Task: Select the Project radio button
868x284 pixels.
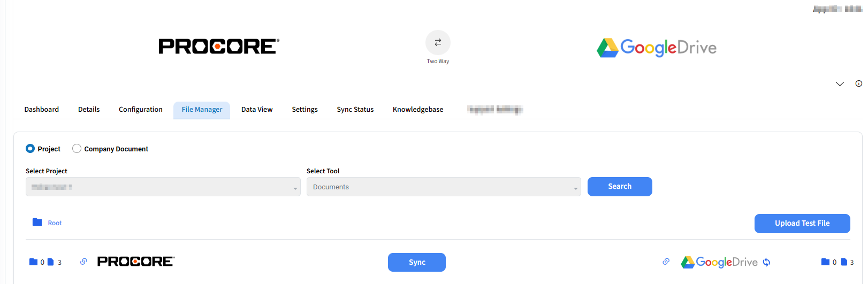Action: pos(31,149)
